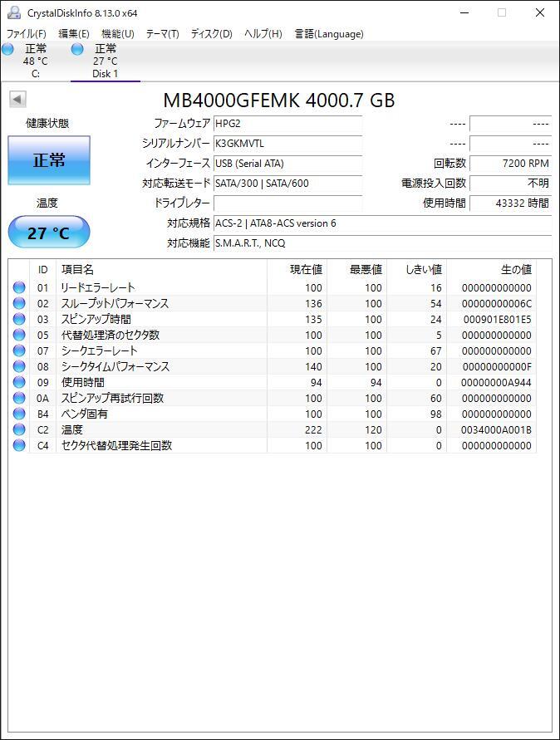Click the serial number field K3GKMVTL
Screen dimensions: 560x740
[287, 144]
